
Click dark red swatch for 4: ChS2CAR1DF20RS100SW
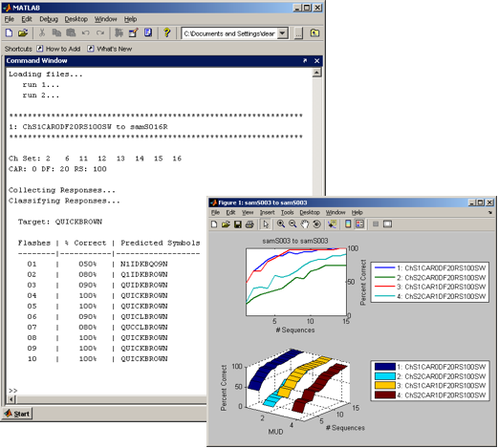pos(384,395)
